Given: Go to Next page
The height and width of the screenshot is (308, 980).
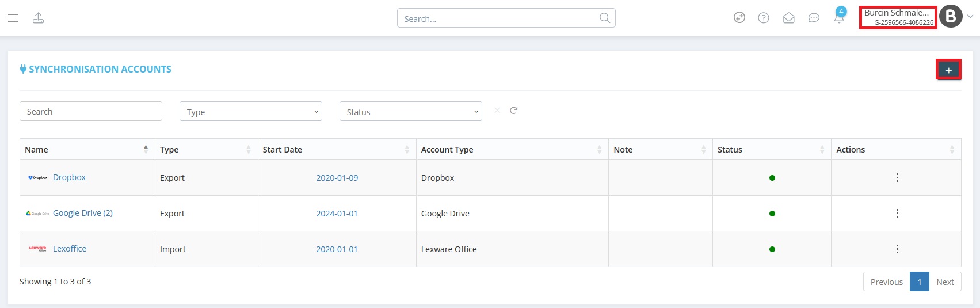Looking at the screenshot, I should pyautogui.click(x=945, y=282).
